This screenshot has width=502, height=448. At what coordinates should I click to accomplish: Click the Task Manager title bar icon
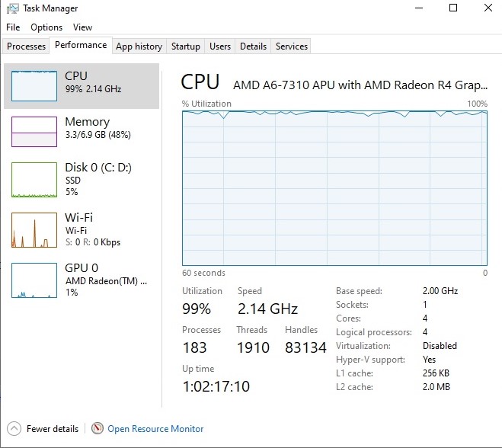(11, 8)
